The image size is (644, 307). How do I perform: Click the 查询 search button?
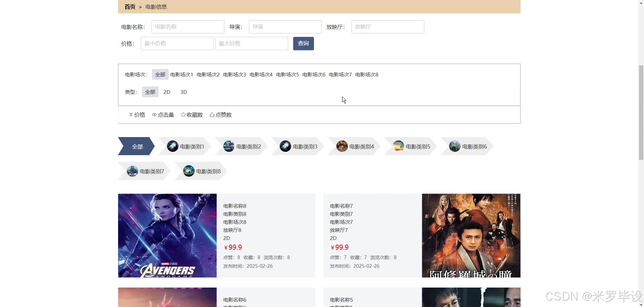point(304,44)
